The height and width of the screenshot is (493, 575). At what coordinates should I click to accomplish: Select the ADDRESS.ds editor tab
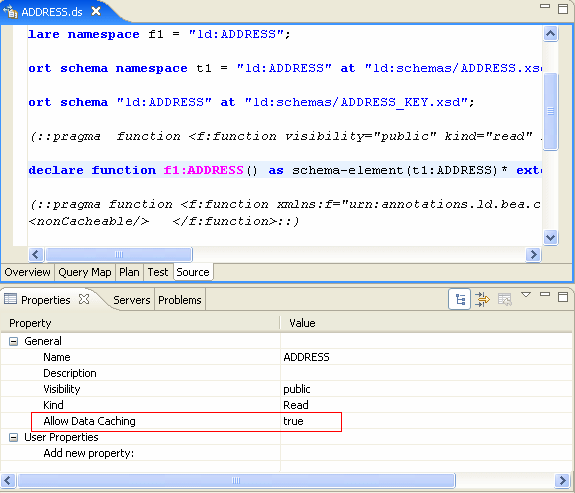click(x=53, y=12)
